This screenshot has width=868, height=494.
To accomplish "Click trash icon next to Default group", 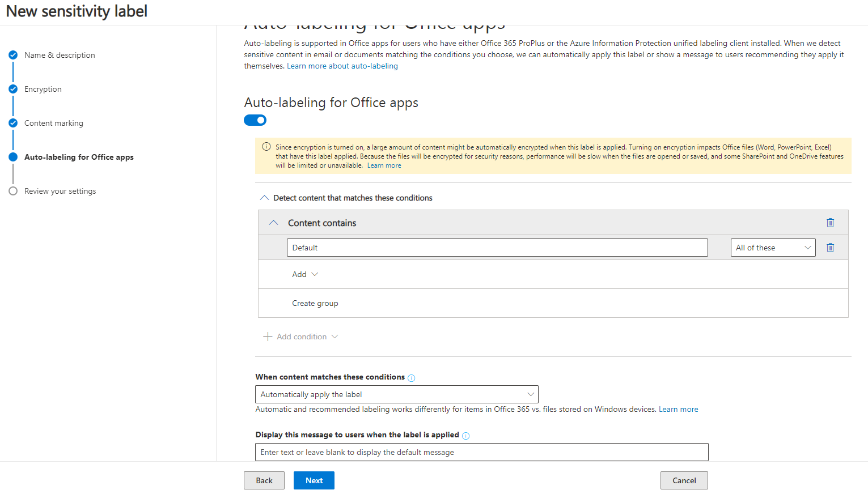I will point(830,248).
